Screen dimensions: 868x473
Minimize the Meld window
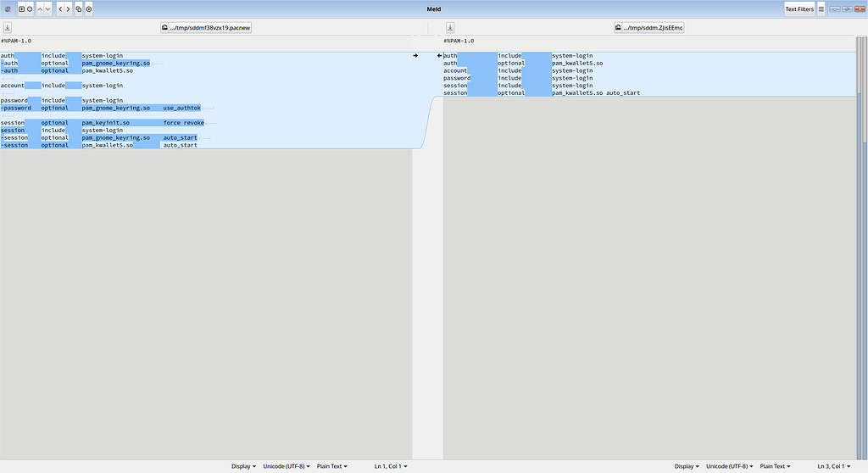coord(835,8)
